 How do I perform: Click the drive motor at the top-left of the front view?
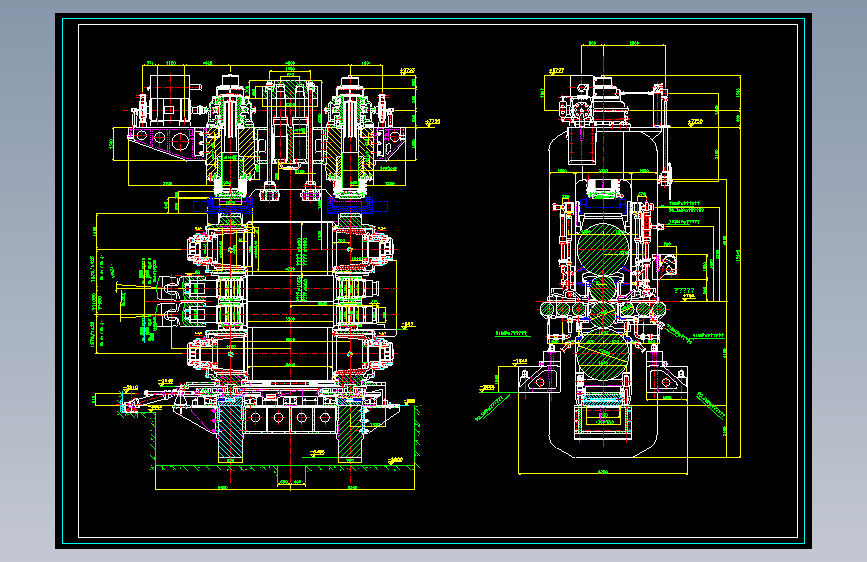tap(171, 103)
